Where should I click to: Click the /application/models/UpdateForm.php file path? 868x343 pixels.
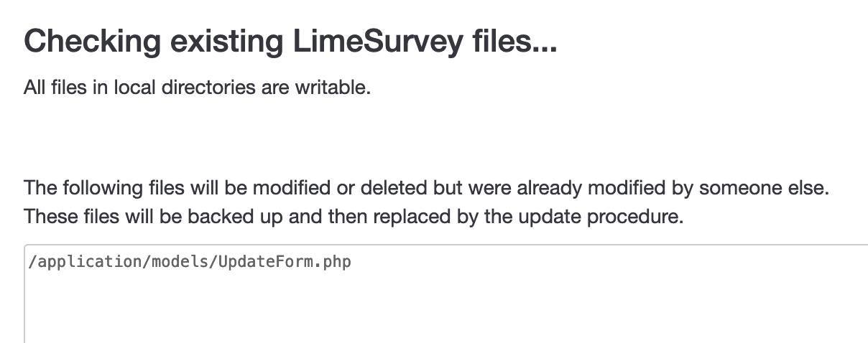click(x=190, y=262)
